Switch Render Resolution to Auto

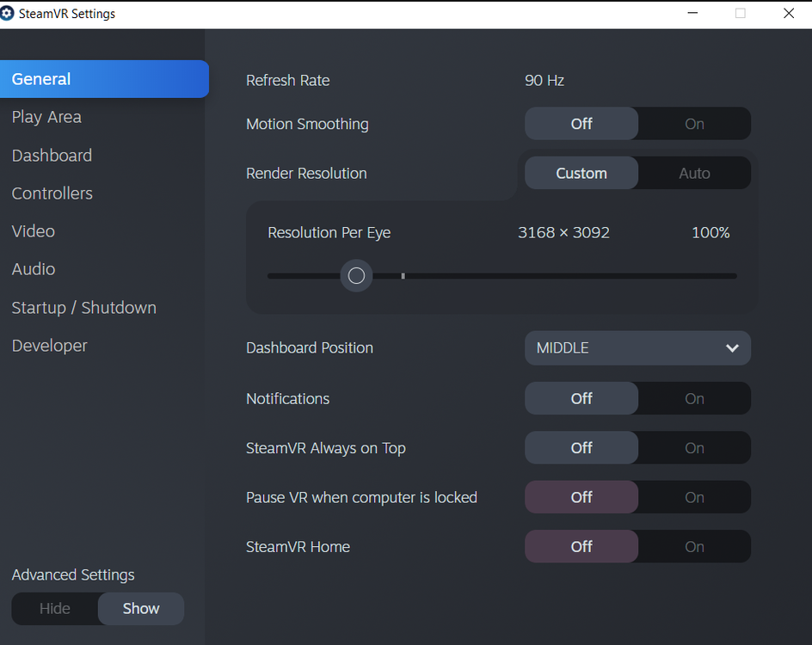pos(693,172)
